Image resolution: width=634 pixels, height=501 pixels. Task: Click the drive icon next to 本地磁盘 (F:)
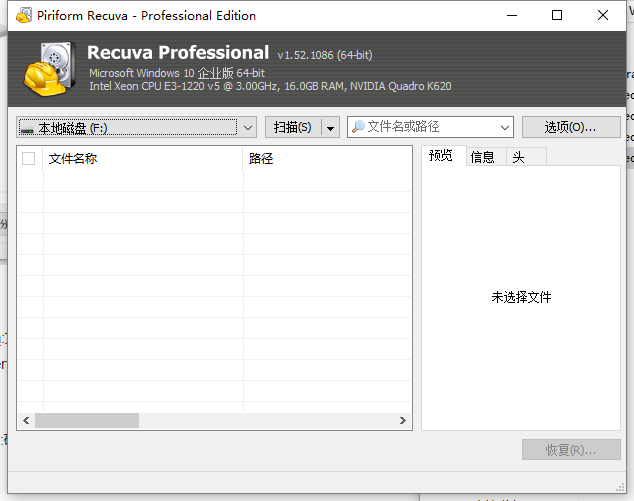coord(27,130)
